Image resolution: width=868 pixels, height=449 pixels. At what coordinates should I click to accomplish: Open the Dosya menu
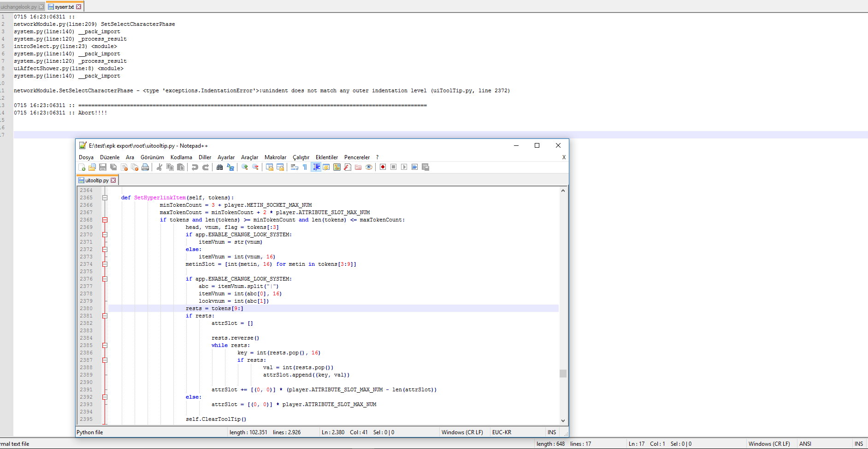pyautogui.click(x=86, y=157)
